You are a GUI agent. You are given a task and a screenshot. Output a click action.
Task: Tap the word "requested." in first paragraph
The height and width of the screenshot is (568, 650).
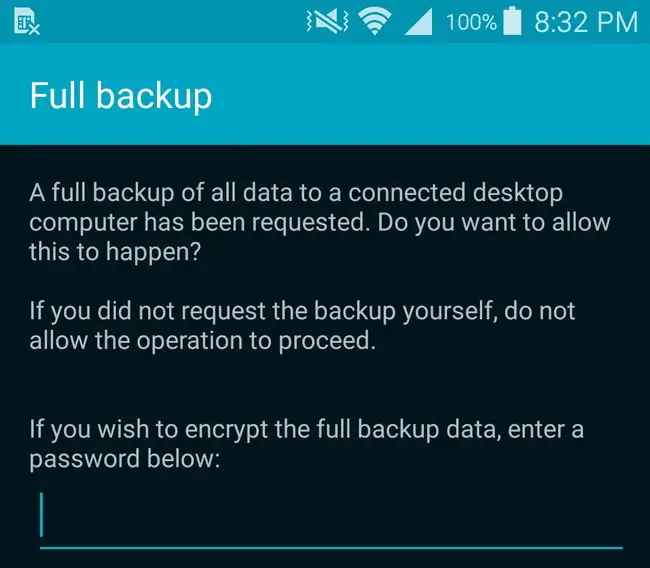(310, 223)
